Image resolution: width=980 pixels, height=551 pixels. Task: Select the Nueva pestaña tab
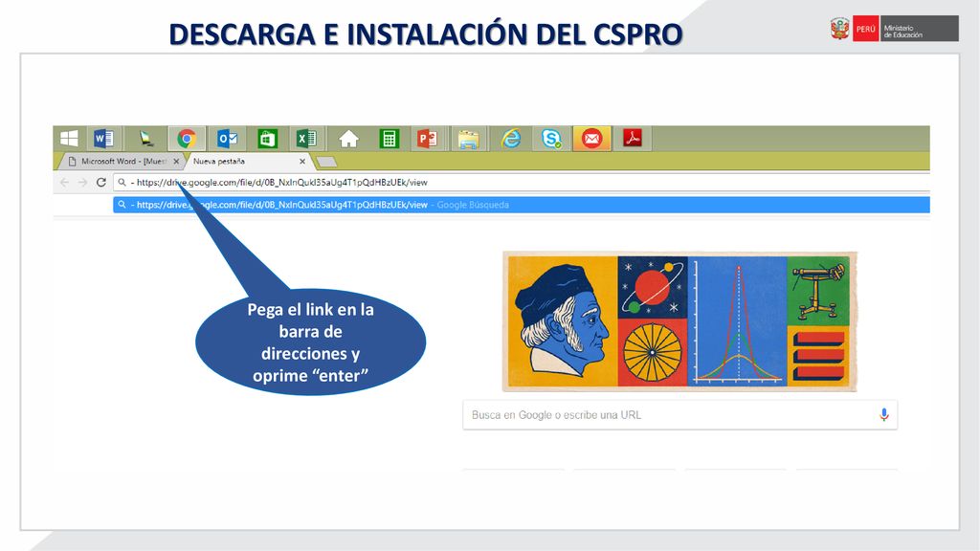(x=246, y=161)
